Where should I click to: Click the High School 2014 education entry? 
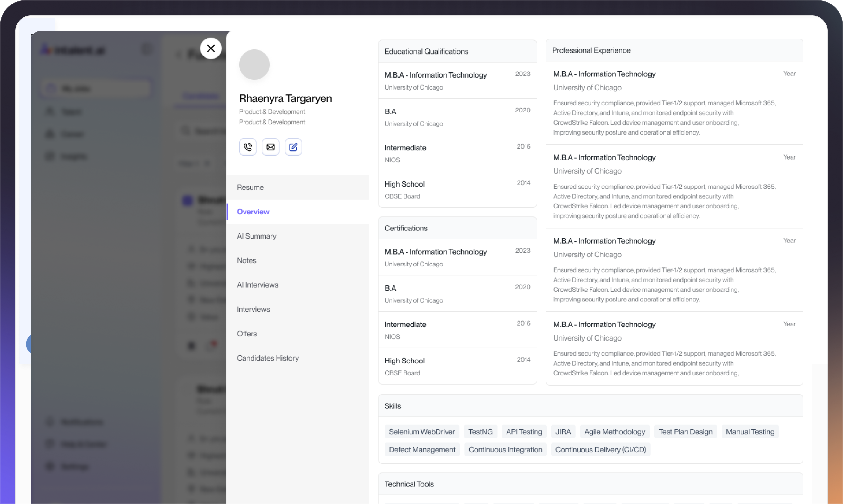(457, 189)
